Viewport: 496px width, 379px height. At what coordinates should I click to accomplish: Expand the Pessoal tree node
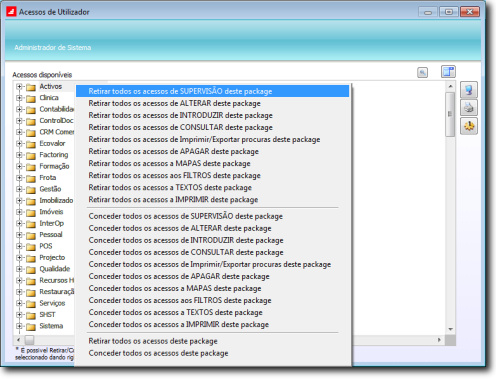click(19, 235)
